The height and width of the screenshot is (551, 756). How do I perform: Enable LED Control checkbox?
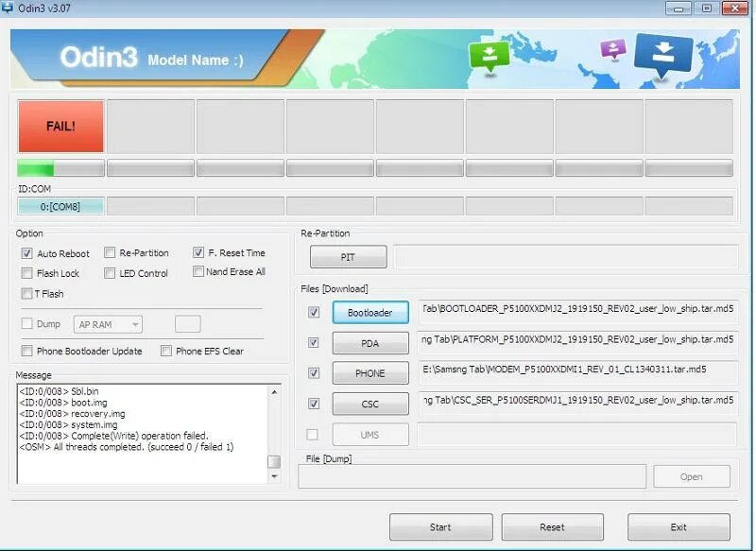(x=110, y=273)
